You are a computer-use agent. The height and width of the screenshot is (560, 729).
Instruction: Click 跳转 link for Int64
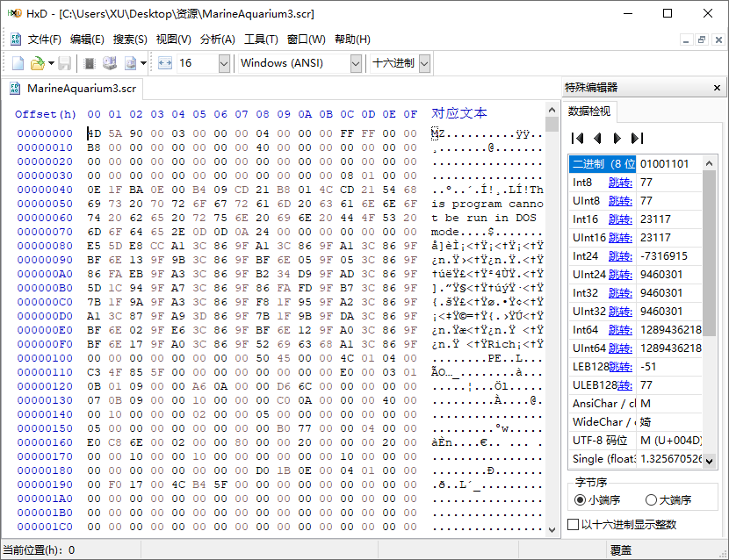620,330
